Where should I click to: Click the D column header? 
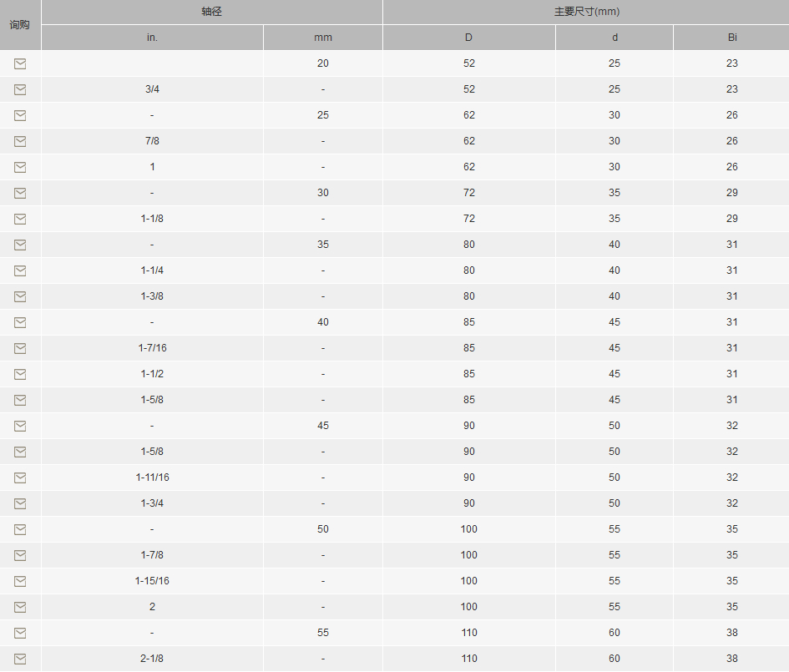468,38
